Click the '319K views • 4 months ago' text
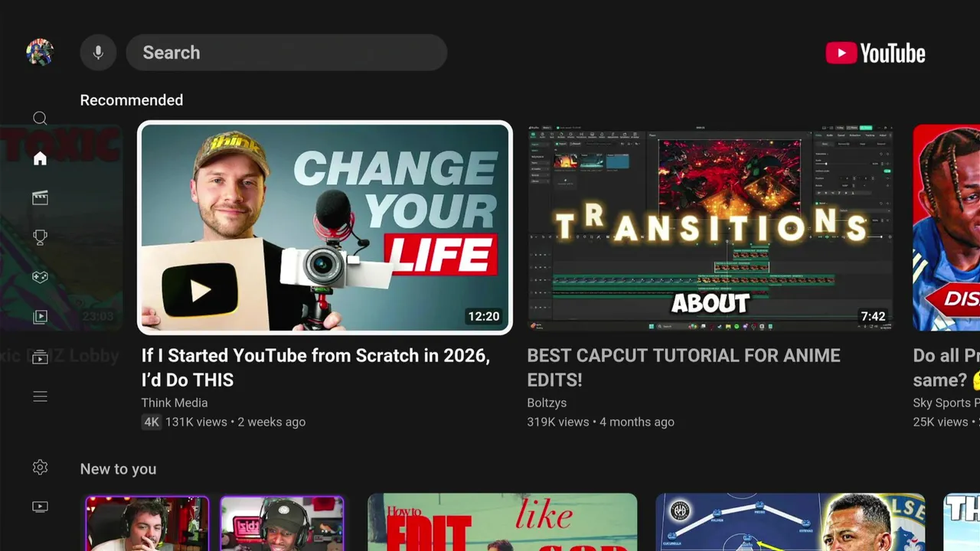980x551 pixels. [601, 422]
